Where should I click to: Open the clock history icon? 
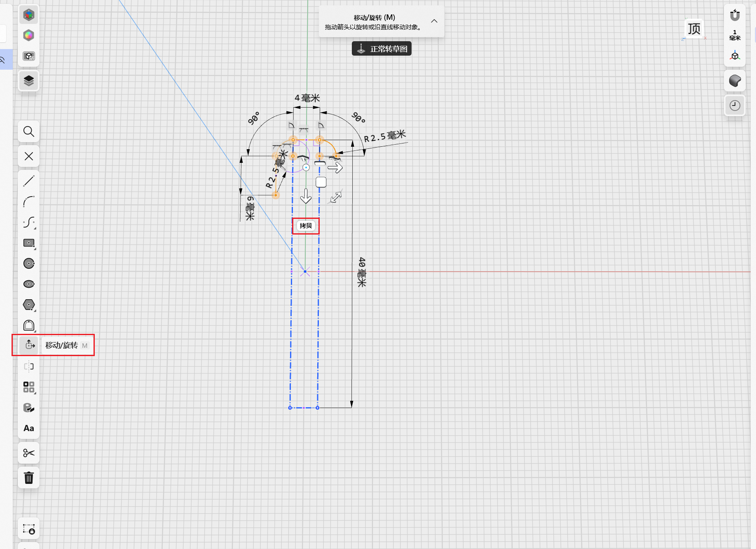pyautogui.click(x=735, y=106)
